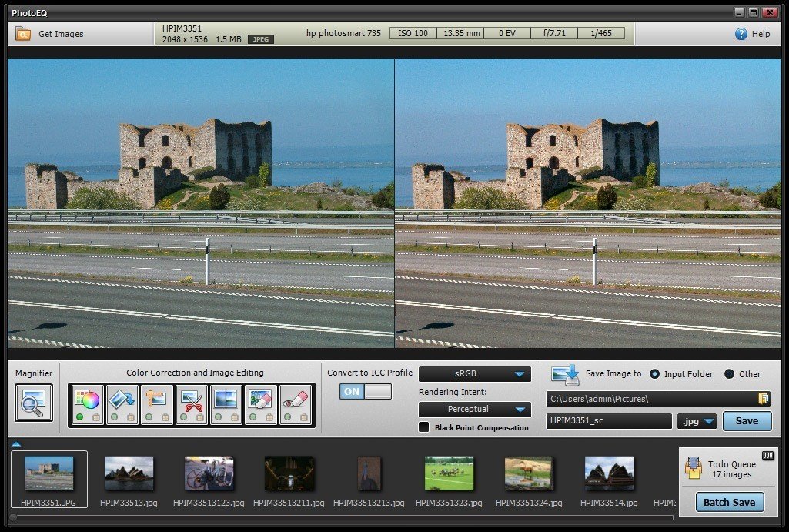Click the 1/465 shutter speed value
This screenshot has height=532, width=789.
(x=601, y=33)
